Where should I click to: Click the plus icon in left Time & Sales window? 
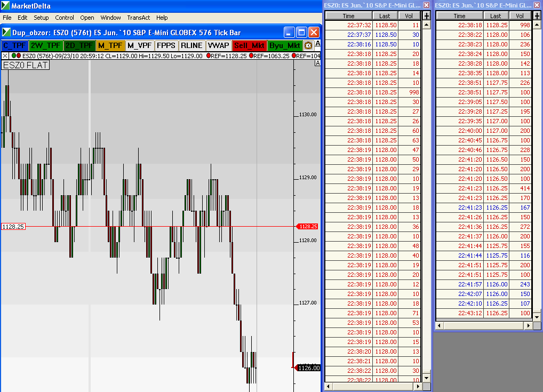point(426,16)
